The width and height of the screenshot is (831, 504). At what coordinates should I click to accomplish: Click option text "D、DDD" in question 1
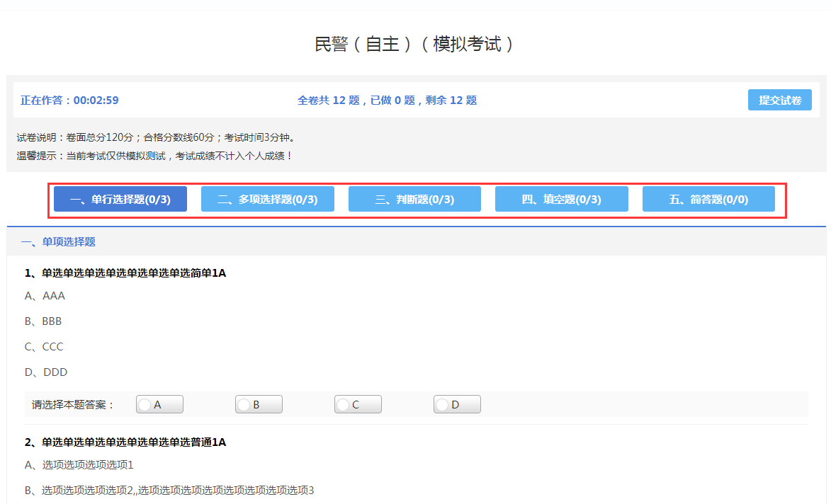tap(46, 372)
